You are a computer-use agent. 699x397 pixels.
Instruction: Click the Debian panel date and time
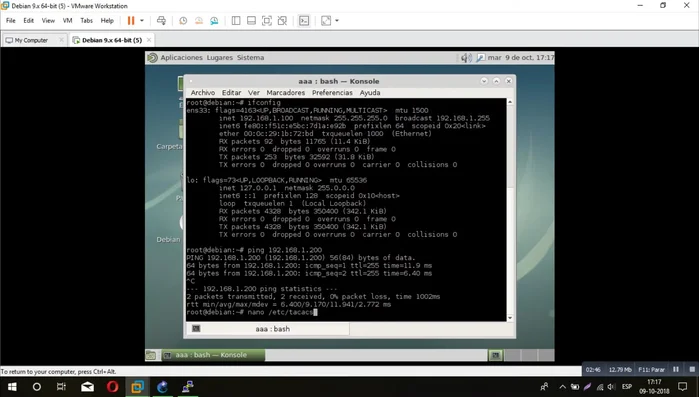point(521,57)
